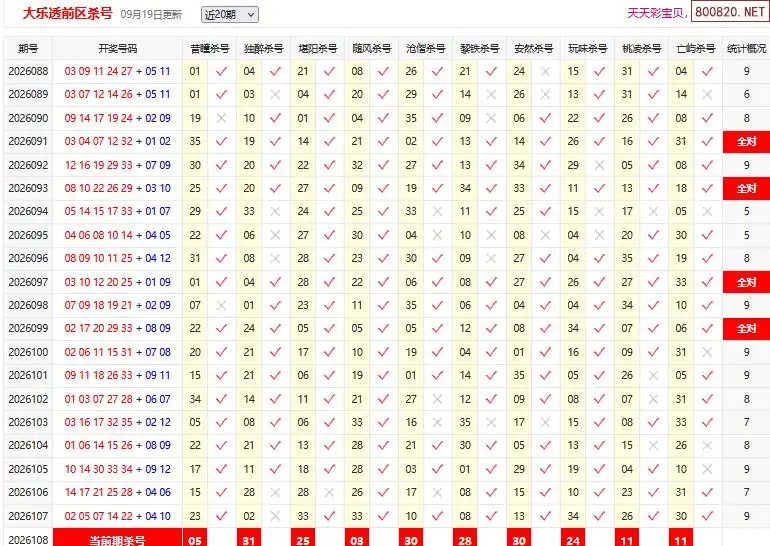Open the 近20期 period dropdown
770x546 pixels.
point(230,15)
